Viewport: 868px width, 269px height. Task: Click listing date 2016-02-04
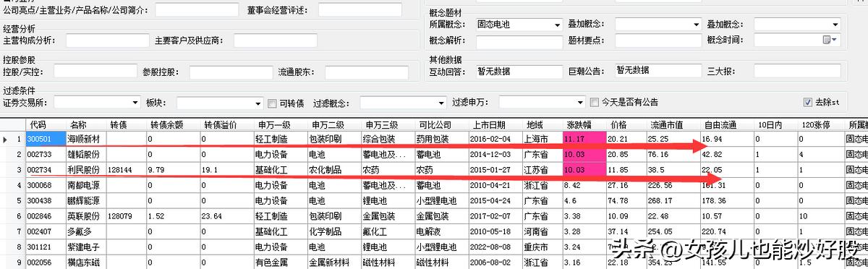[496, 138]
